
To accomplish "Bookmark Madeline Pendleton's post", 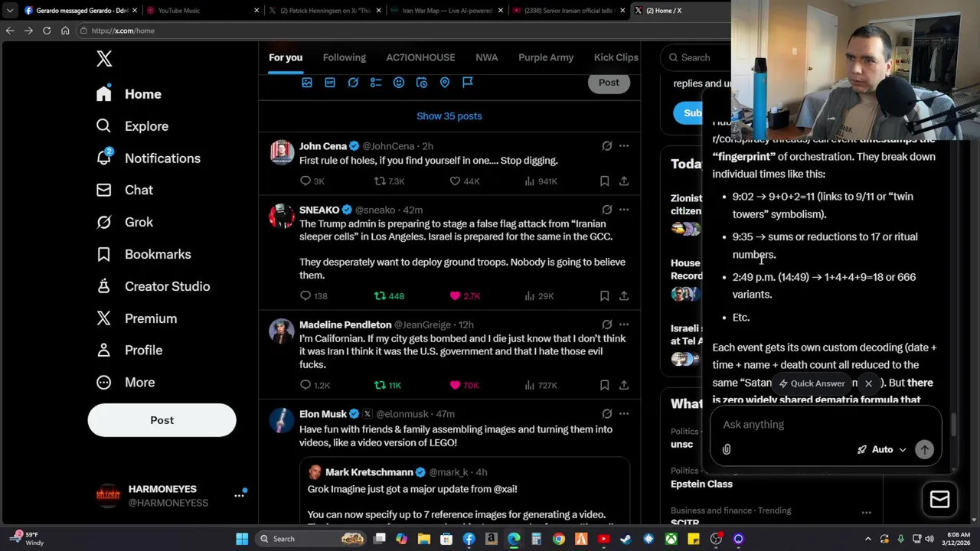I will (x=604, y=386).
